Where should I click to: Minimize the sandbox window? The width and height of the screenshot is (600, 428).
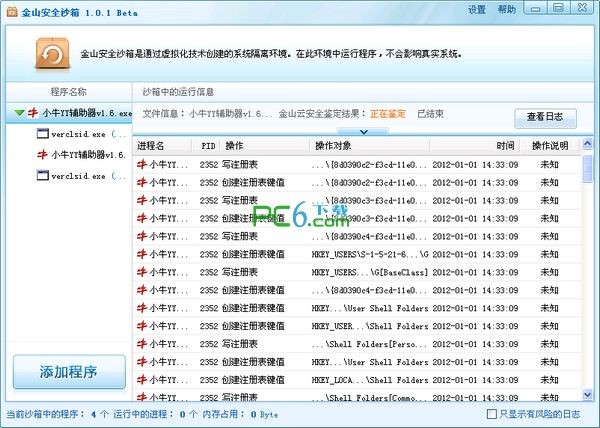click(x=536, y=8)
